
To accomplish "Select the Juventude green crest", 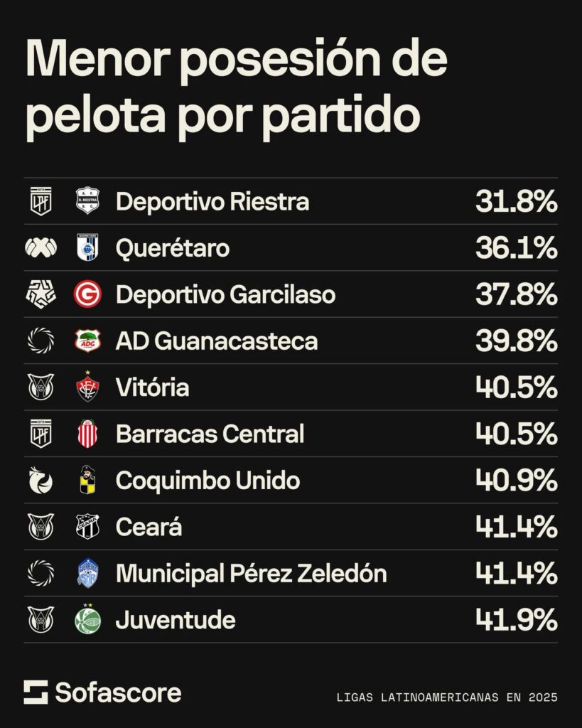I will (x=87, y=620).
